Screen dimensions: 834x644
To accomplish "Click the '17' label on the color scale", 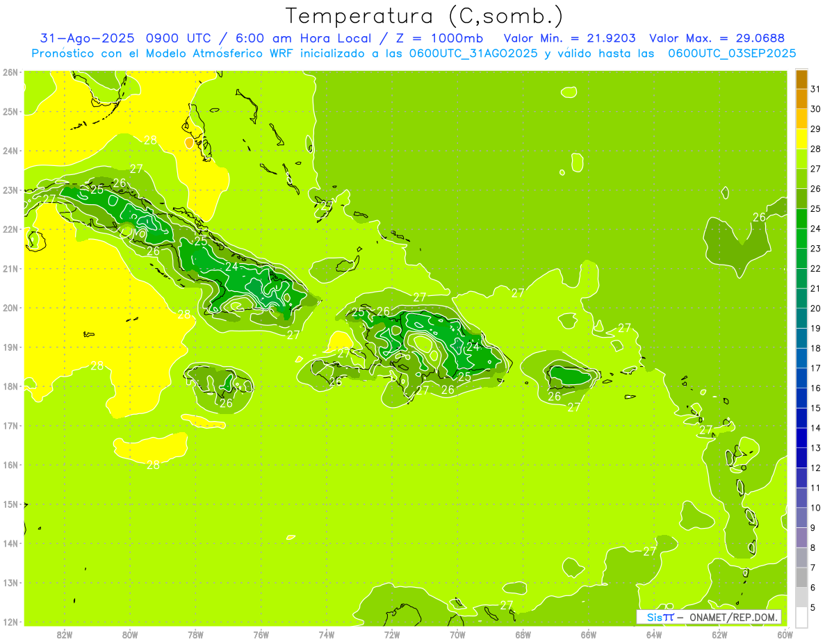I will click(x=815, y=368).
